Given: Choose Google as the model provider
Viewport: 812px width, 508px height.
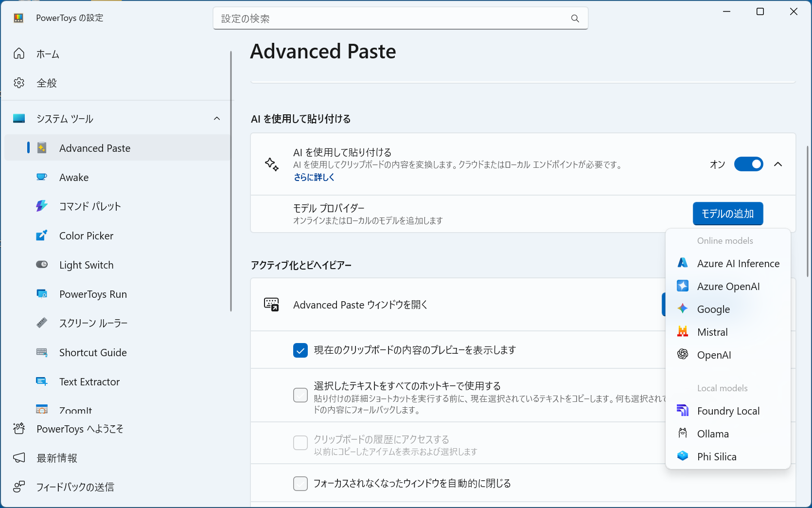Looking at the screenshot, I should (x=728, y=309).
